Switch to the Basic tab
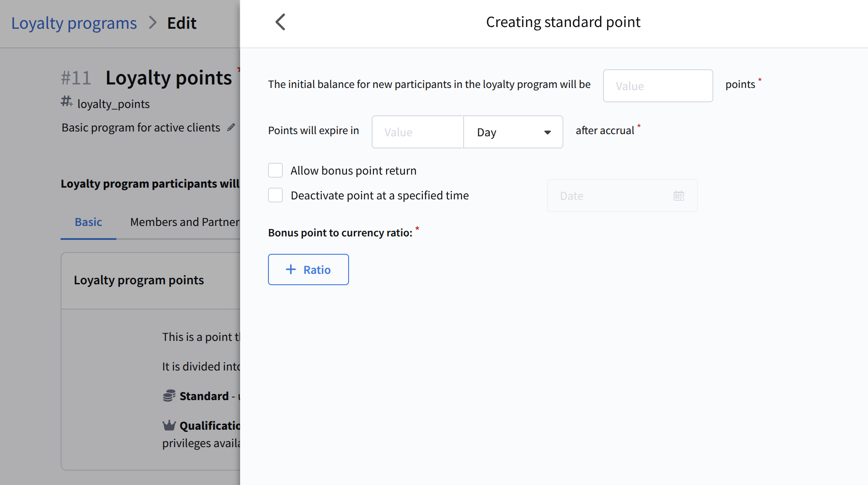 [88, 222]
